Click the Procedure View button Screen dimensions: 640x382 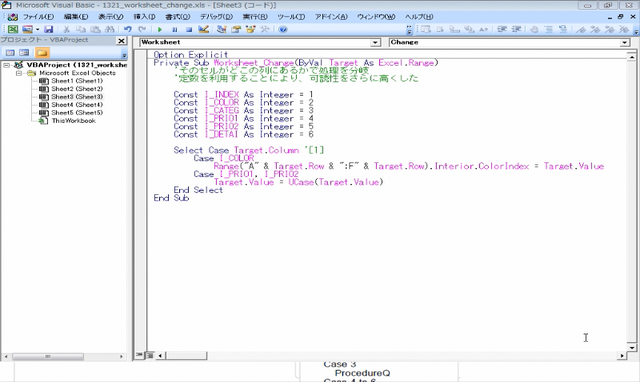(140, 355)
